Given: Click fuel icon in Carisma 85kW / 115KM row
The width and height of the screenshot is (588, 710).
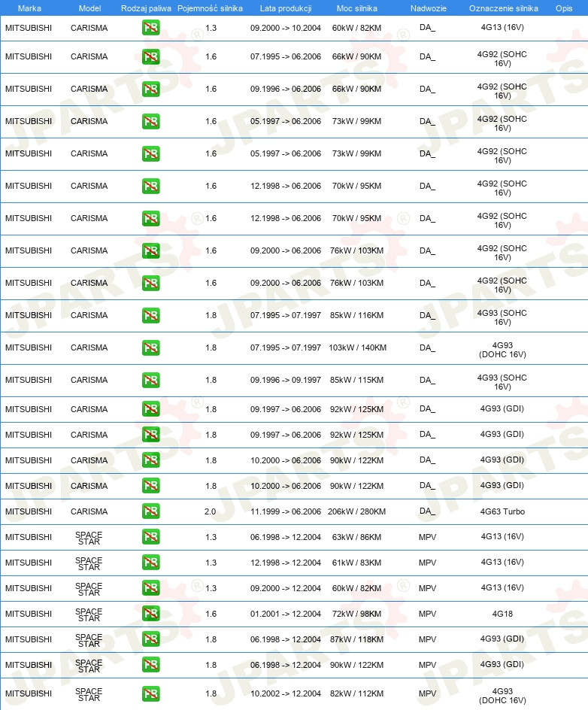Looking at the screenshot, I should pos(150,380).
